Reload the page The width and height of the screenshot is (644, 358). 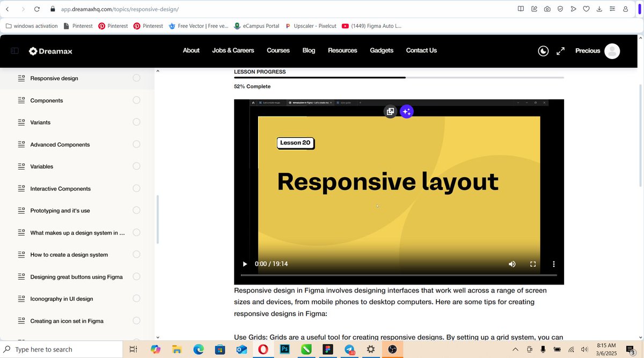pyautogui.click(x=37, y=9)
